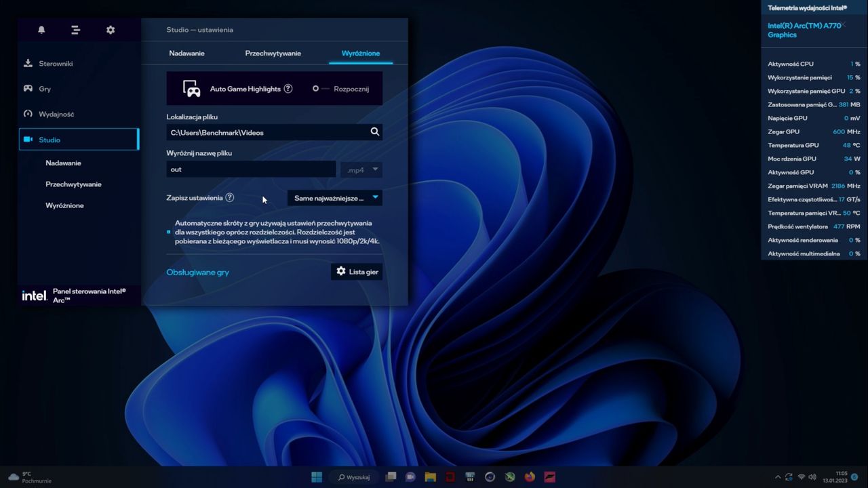Open the Obsługiwane gry link
868x488 pixels.
point(197,272)
